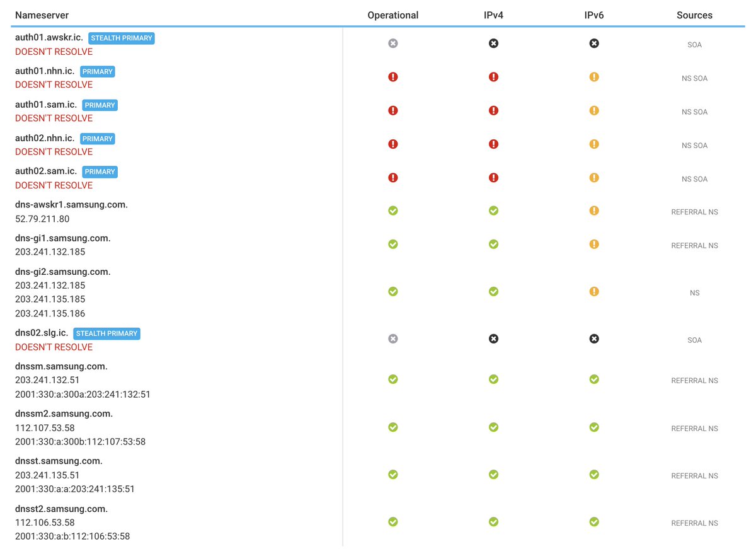Click the green IPv4 check for dns-gi2.samsung.com.
Viewport: 756px width, 549px height.
click(x=493, y=292)
